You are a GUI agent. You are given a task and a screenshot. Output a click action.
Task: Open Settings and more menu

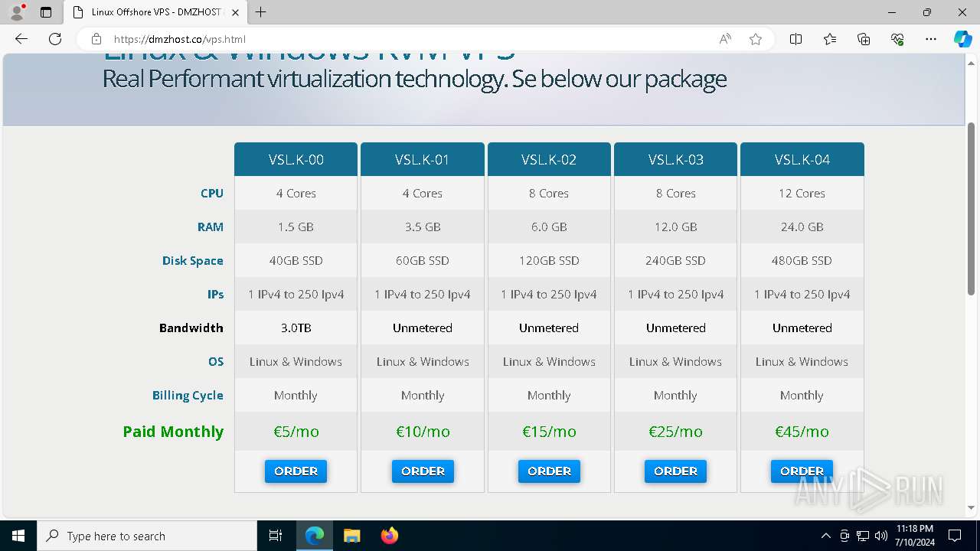pos(931,39)
